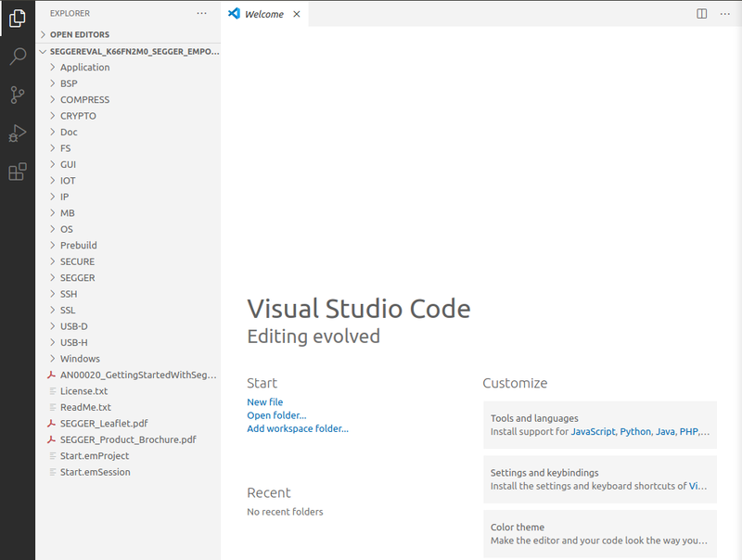Expand the Application folder
Screen dimensions: 742x560
coord(83,67)
